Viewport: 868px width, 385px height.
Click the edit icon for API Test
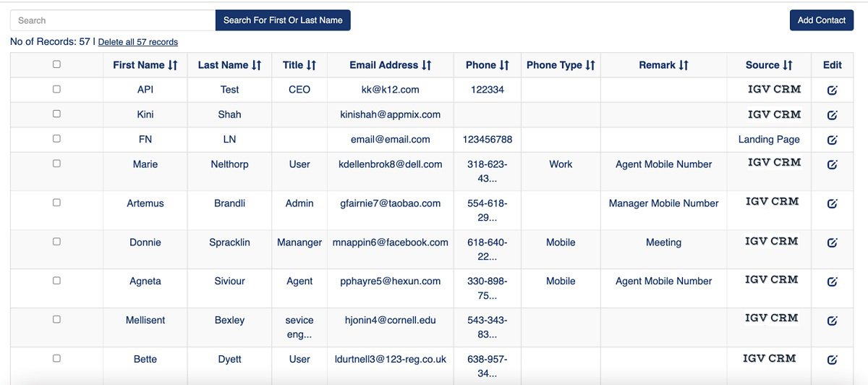[x=832, y=90]
